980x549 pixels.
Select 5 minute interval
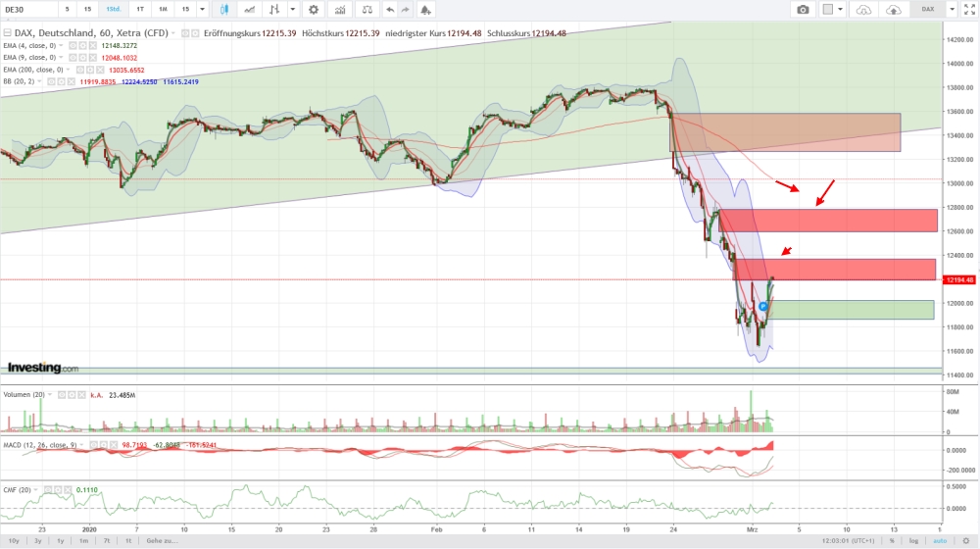68,10
